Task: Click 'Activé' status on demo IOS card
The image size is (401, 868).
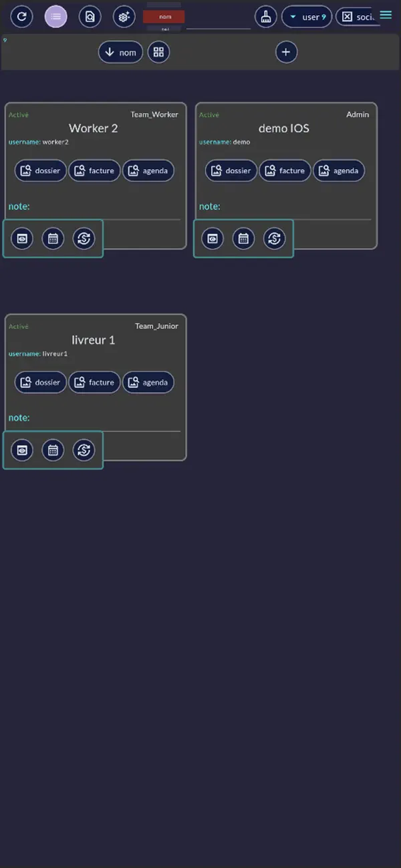Action: [209, 115]
